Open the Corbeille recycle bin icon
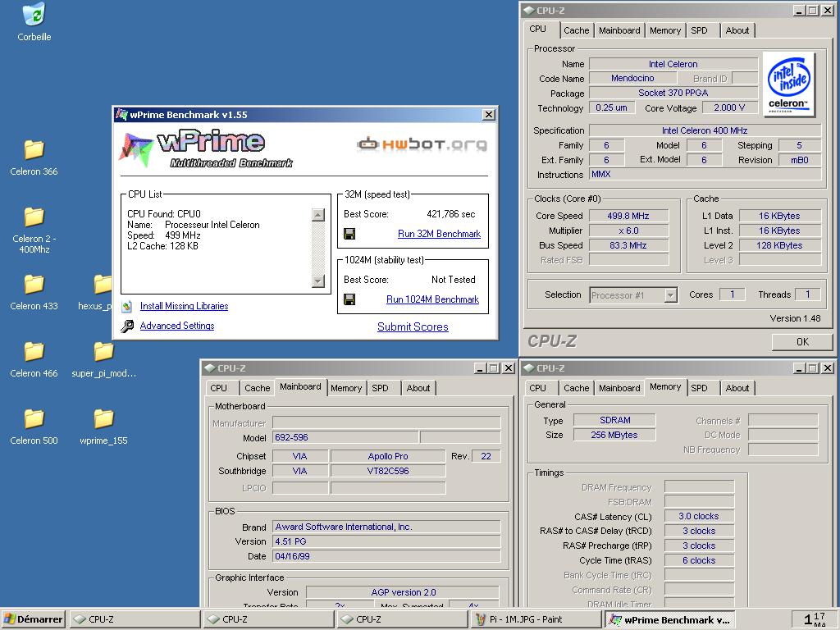The image size is (840, 630). 34,15
